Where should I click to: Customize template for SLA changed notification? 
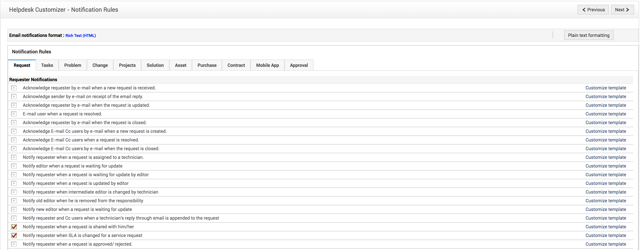pos(606,235)
